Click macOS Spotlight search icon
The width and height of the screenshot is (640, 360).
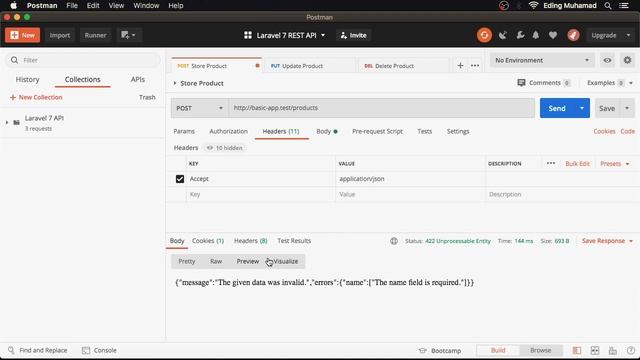(608, 6)
